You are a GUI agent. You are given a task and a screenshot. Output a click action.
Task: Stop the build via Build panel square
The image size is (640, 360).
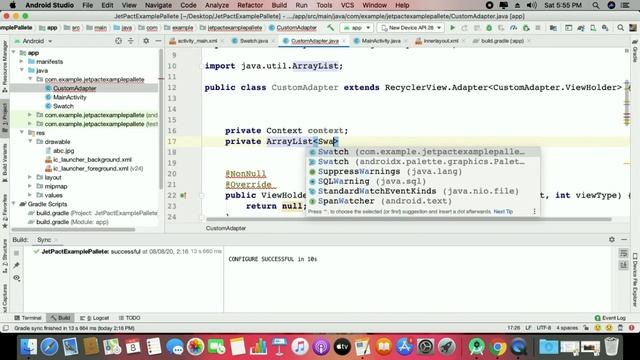pos(16,253)
